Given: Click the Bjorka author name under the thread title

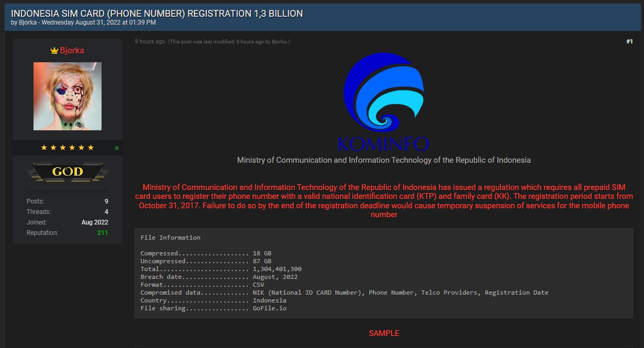Looking at the screenshot, I should pos(27,23).
